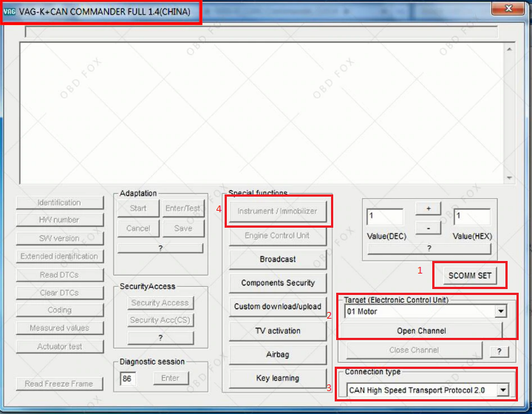
Task: Open the SecurityAccess help (?) button
Action: (160, 338)
